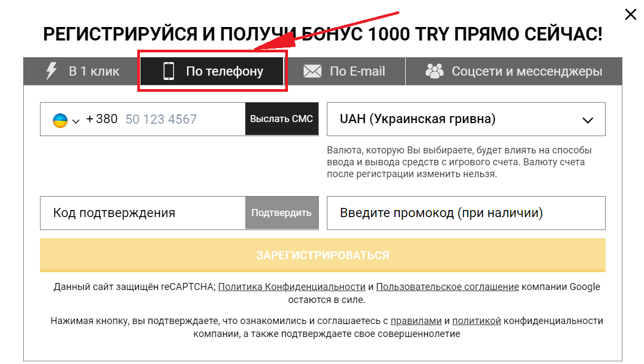Click the envelope icon for E-mail
Viewport: 644px width, 364px height.
tap(312, 71)
